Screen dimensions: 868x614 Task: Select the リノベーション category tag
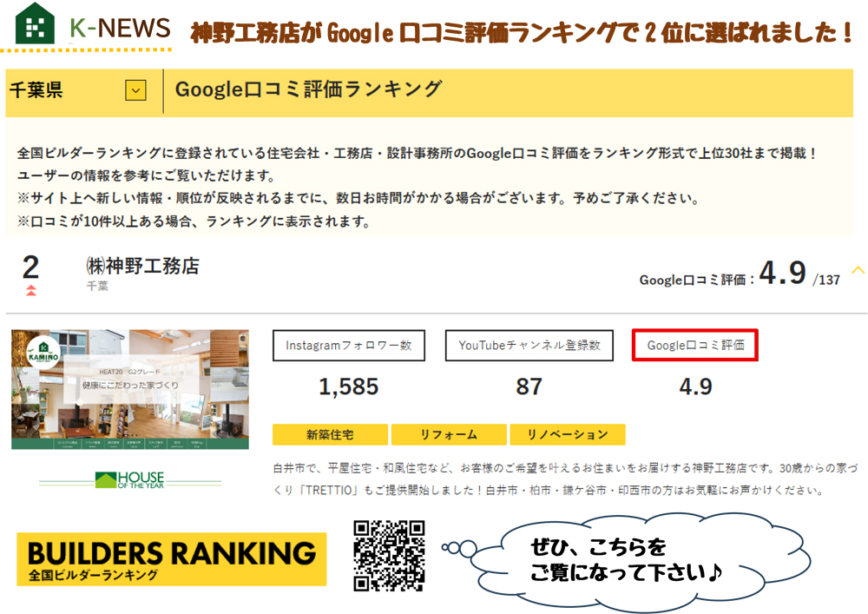click(568, 434)
